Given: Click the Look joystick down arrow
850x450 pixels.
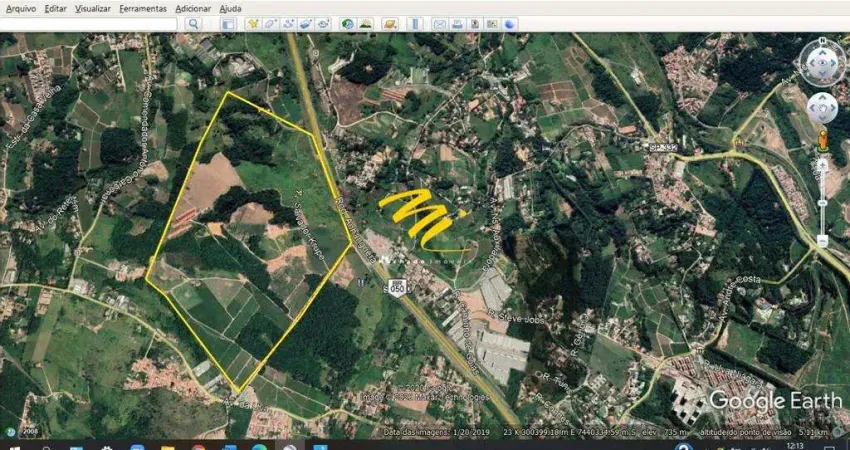Looking at the screenshot, I should (823, 75).
